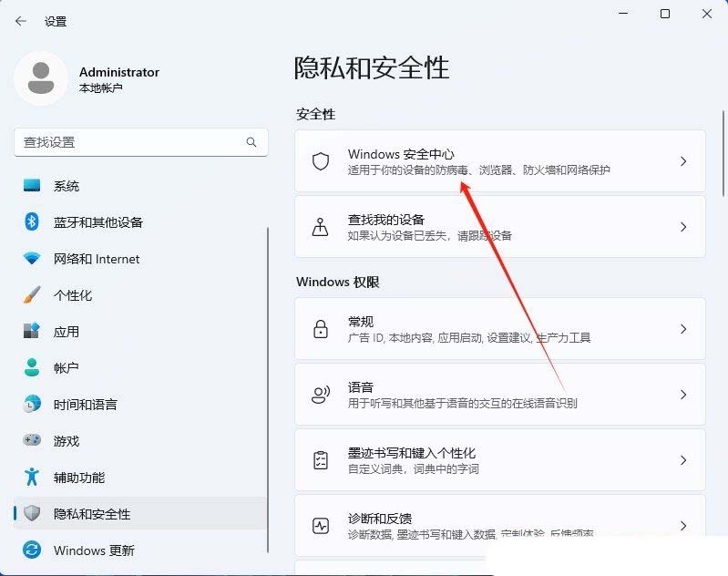Click the 查找设置 search field

141,142
